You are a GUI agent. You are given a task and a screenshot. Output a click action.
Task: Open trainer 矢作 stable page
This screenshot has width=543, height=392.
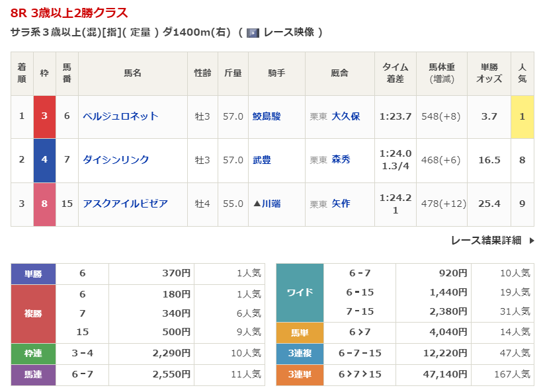click(x=341, y=204)
